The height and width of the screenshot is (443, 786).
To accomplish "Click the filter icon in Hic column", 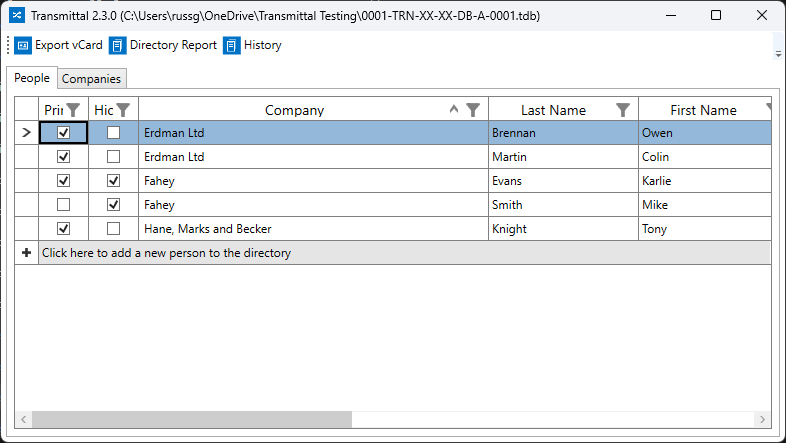I will 123,110.
